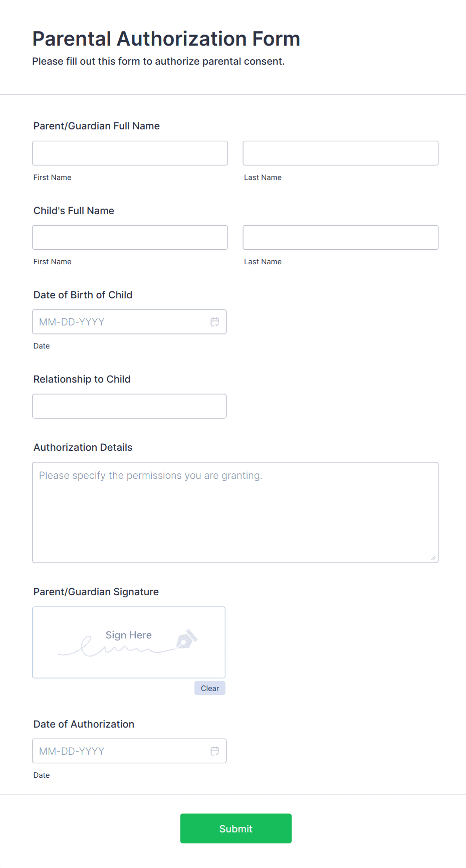This screenshot has width=466, height=868.
Task: Click the Parent/Guardian Signature label
Action: point(96,592)
